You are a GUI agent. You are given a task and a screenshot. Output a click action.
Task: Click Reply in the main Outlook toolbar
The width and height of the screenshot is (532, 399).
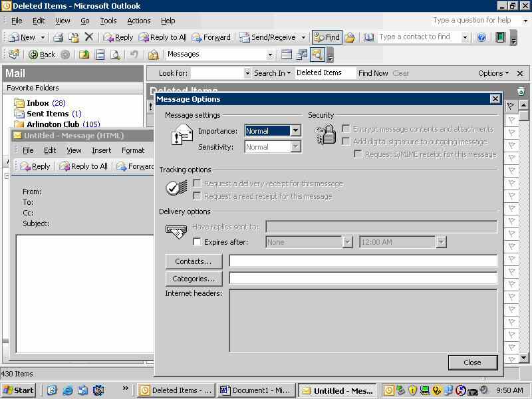tap(118, 37)
